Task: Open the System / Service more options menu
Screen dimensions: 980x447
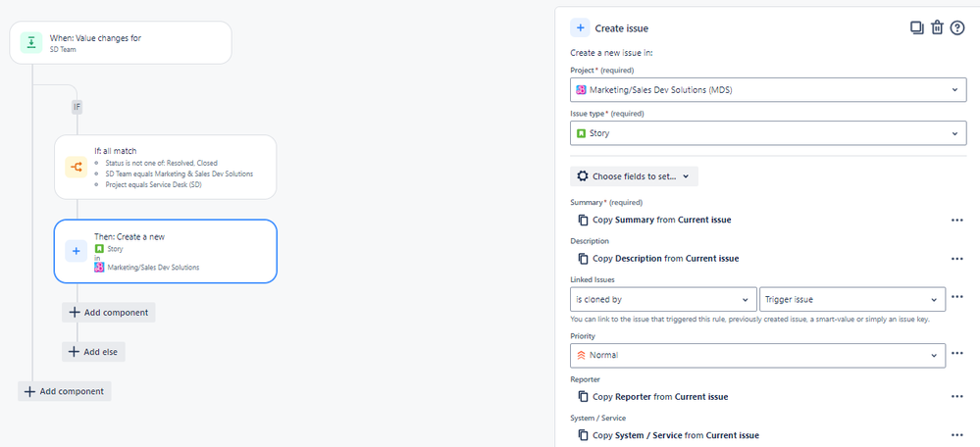Action: click(x=956, y=435)
